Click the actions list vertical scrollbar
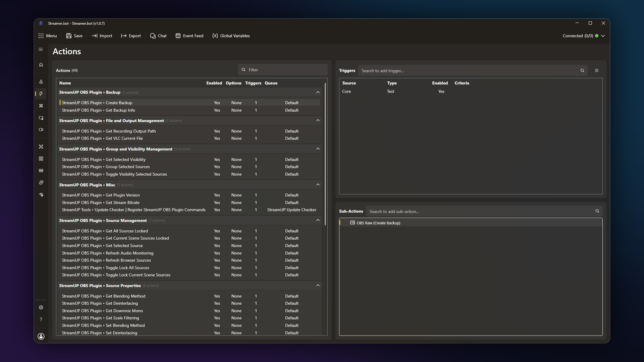644x362 pixels. click(x=325, y=154)
